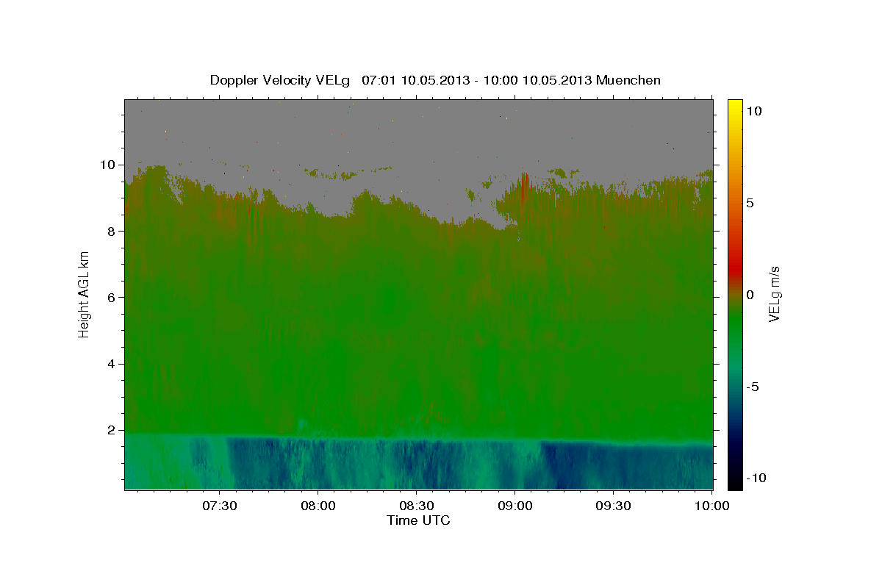Select the 10:00 time tick label
The image size is (882, 588).
(x=711, y=506)
